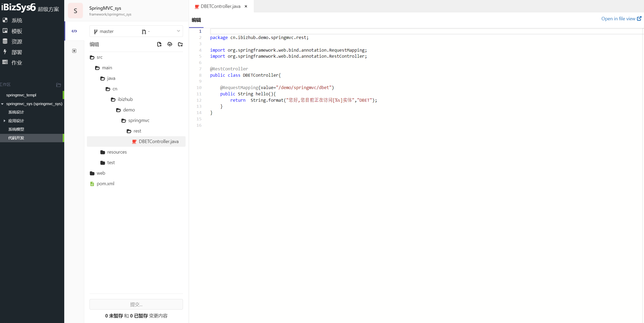Screen dimensions: 644x323
Task: Click the iBizSys6 logo
Action: [x=18, y=7]
